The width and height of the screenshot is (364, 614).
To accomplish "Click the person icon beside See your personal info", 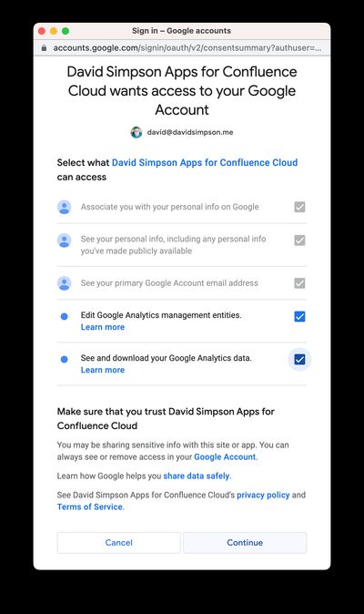I will [x=64, y=240].
